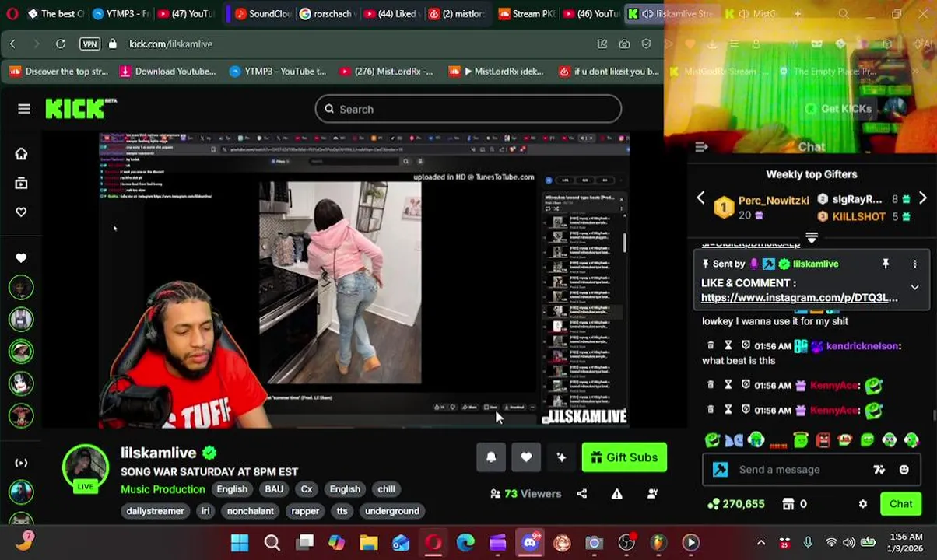Open the Discover the top str... bookmark
The width and height of the screenshot is (937, 560).
pos(59,72)
